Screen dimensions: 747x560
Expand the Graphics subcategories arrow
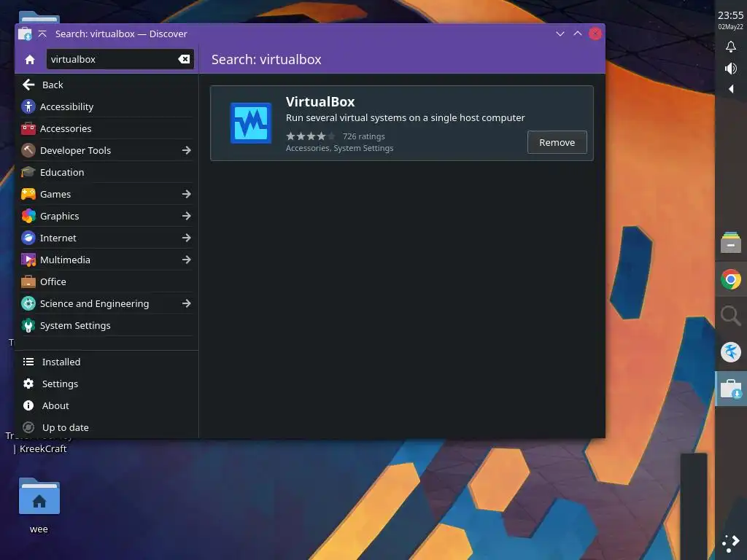click(x=186, y=216)
